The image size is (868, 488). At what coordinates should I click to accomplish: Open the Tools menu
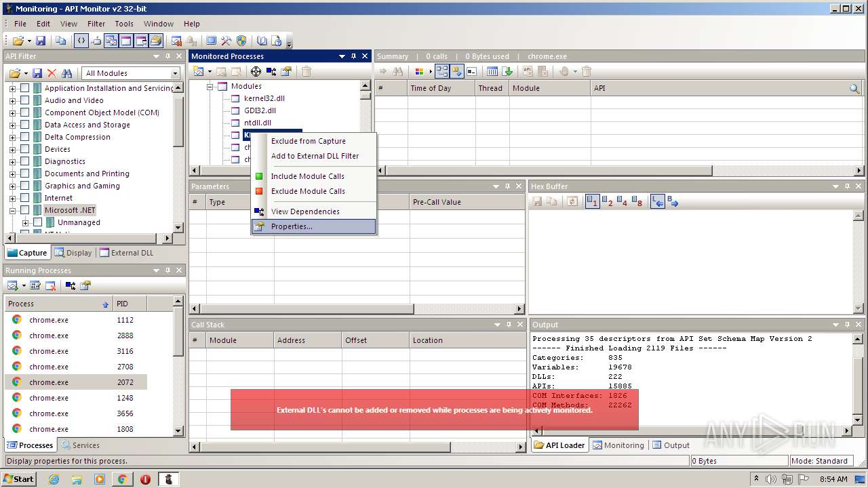click(124, 24)
